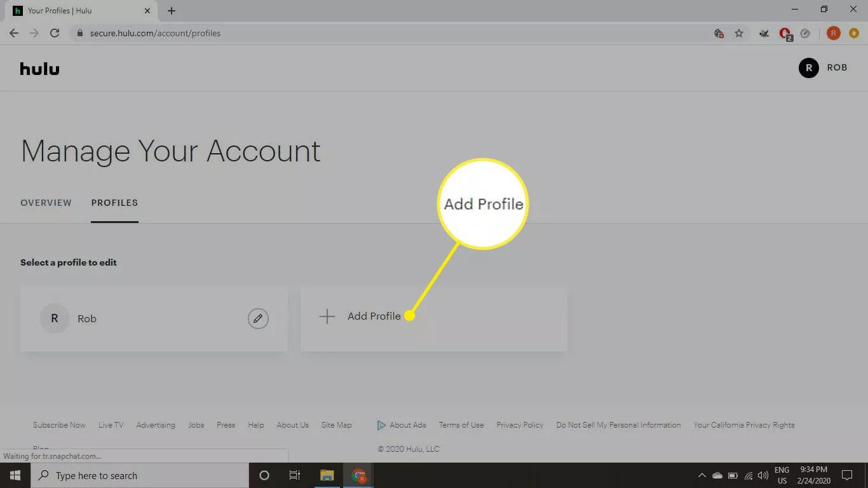Open the Wi-Fi network tray icon
Image resolution: width=868 pixels, height=488 pixels.
749,475
